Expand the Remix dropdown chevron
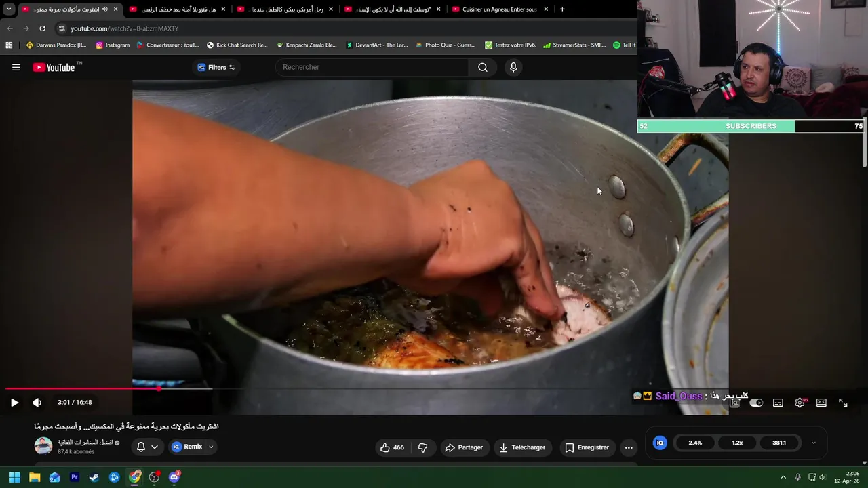The height and width of the screenshot is (488, 868). tap(211, 447)
